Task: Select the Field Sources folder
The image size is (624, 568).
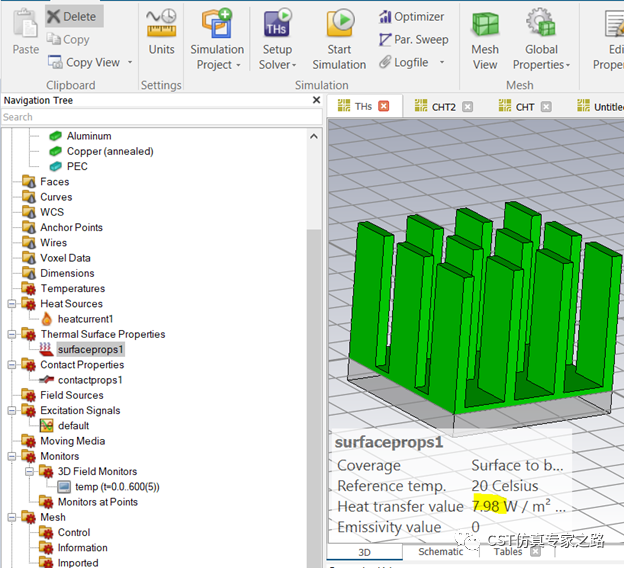Action: tap(63, 395)
